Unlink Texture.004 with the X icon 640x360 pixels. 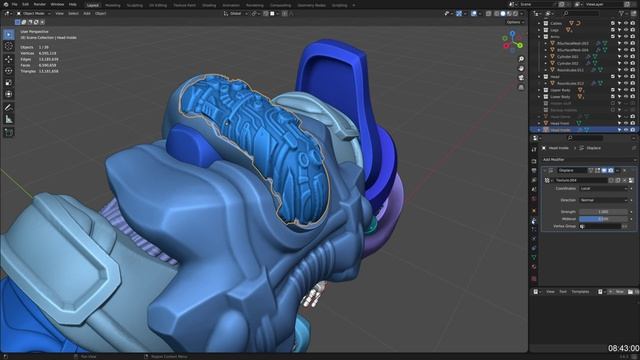coord(624,180)
